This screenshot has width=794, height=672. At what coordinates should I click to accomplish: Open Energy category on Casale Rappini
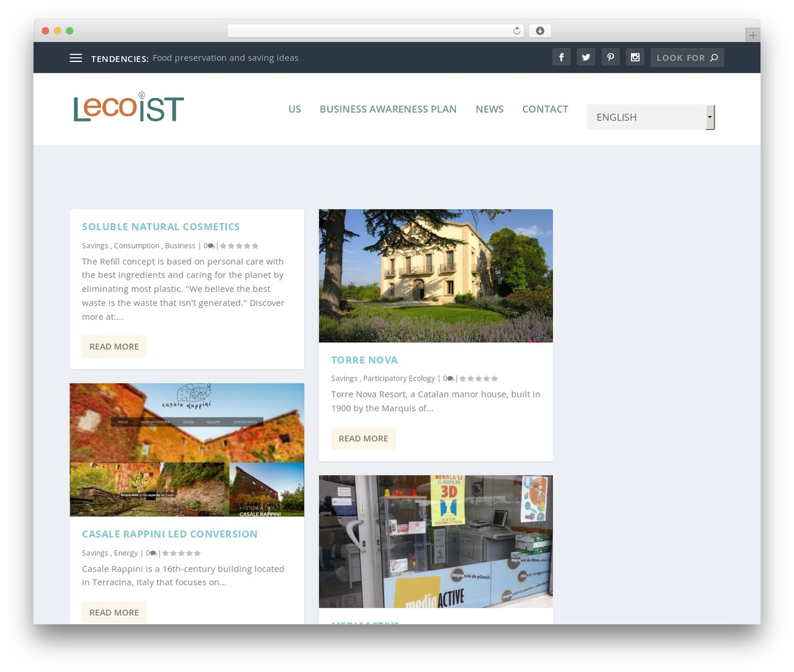coord(126,554)
